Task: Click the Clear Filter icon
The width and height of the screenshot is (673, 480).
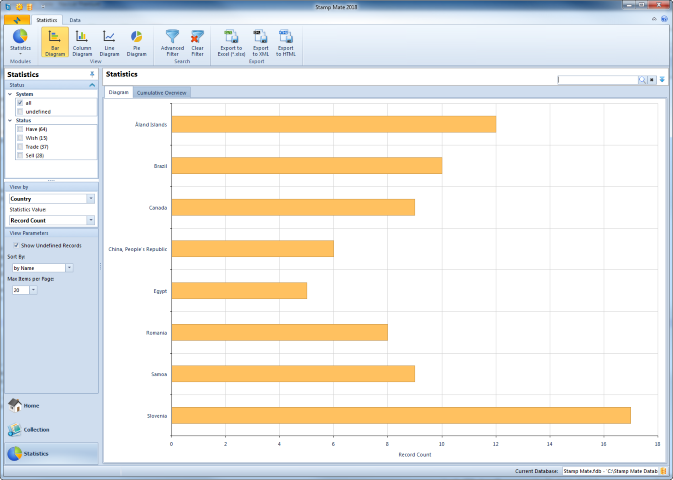Action: pyautogui.click(x=197, y=42)
